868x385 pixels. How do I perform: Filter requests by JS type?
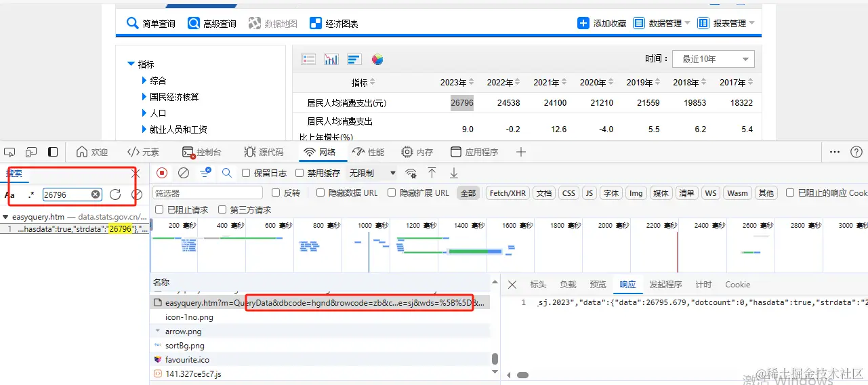click(x=590, y=193)
